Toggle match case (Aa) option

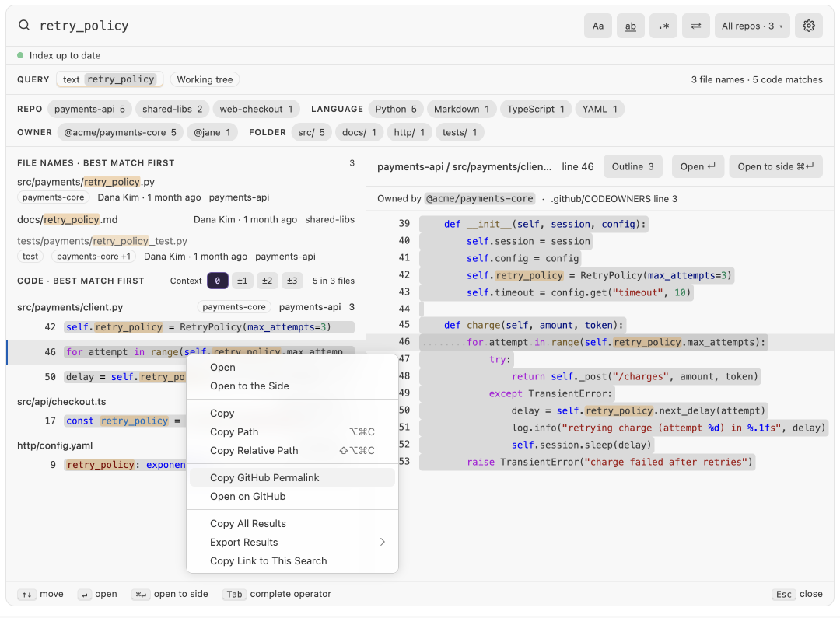click(598, 26)
